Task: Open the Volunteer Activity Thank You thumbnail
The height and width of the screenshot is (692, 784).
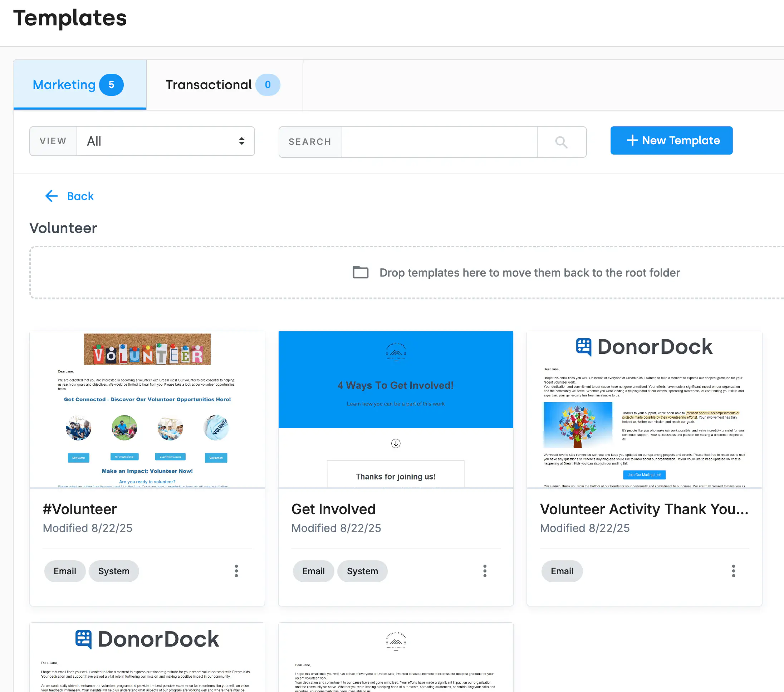Action: 644,409
